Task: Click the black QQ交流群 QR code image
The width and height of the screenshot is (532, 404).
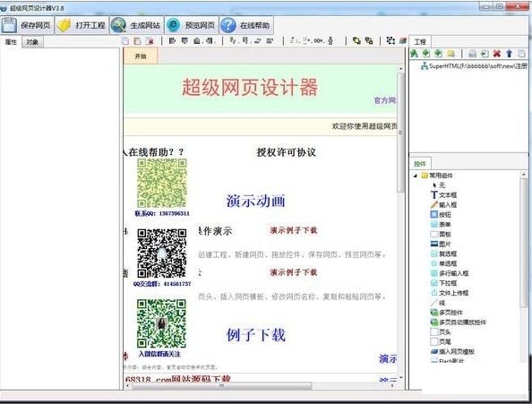Action: tap(162, 254)
